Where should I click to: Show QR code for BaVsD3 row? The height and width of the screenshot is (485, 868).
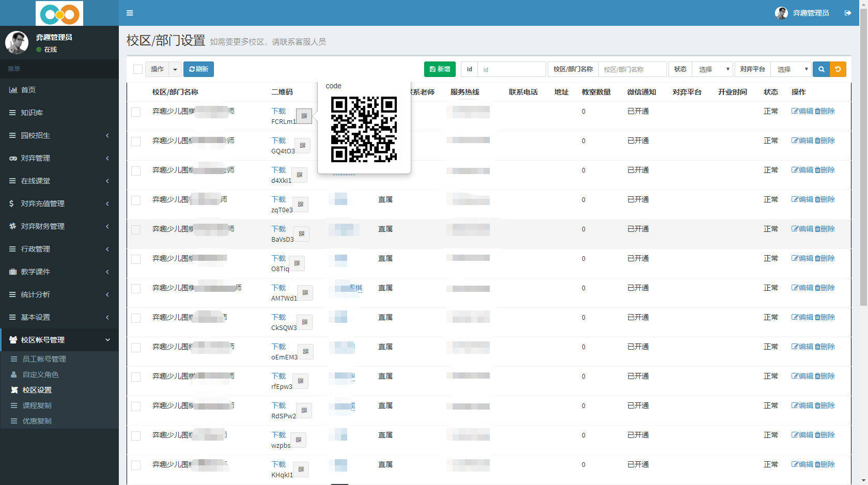(302, 234)
